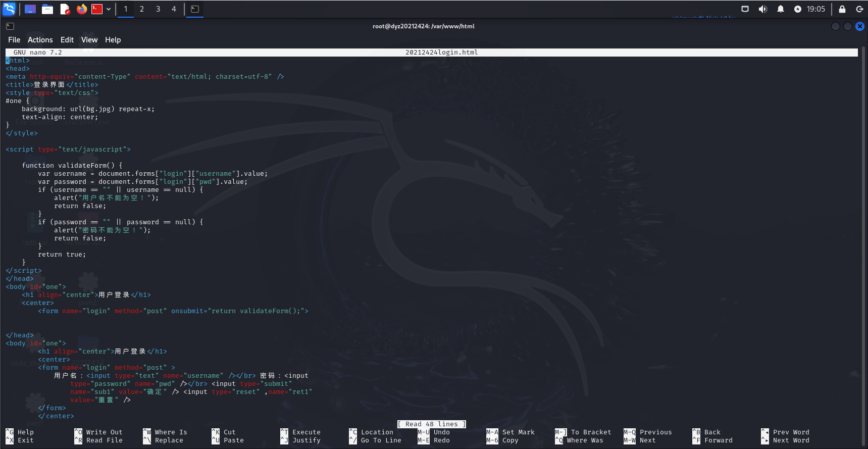Launch the file manager from the panel
The height and width of the screenshot is (449, 868).
tap(47, 9)
